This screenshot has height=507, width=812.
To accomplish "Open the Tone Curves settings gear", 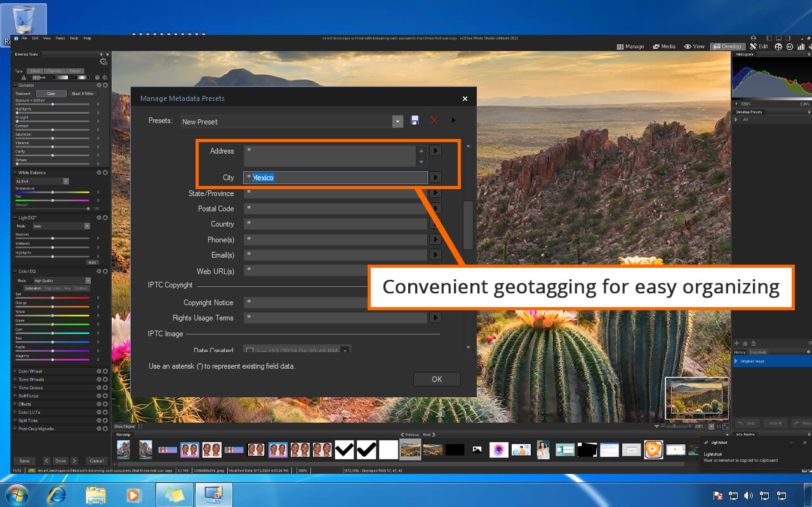I will pos(98,388).
